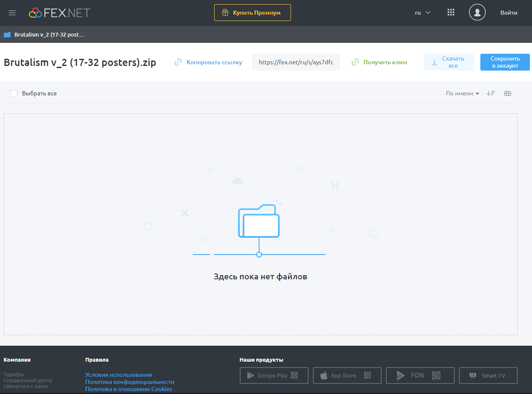532x394 pixels.
Task: Open the Google Play download button
Action: pyautogui.click(x=274, y=376)
